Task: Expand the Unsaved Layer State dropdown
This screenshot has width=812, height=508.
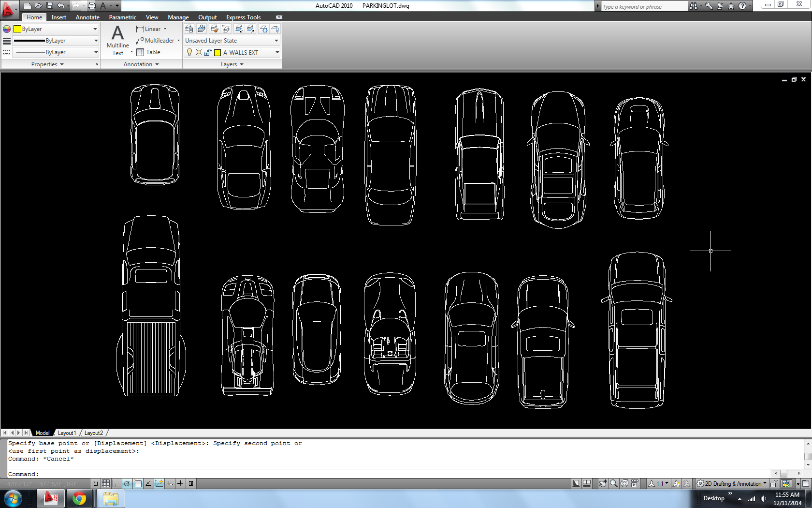Action: [x=232, y=41]
